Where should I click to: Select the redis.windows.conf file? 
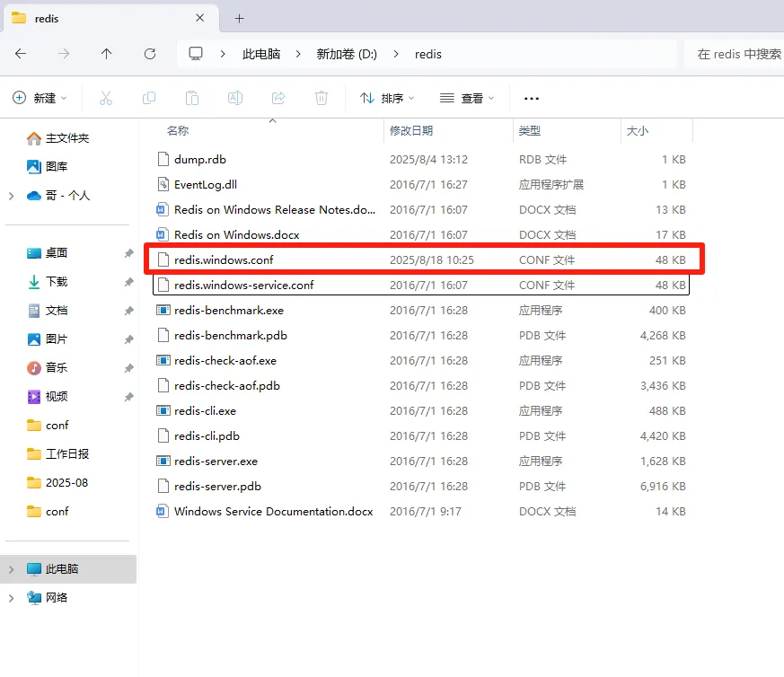[421, 260]
